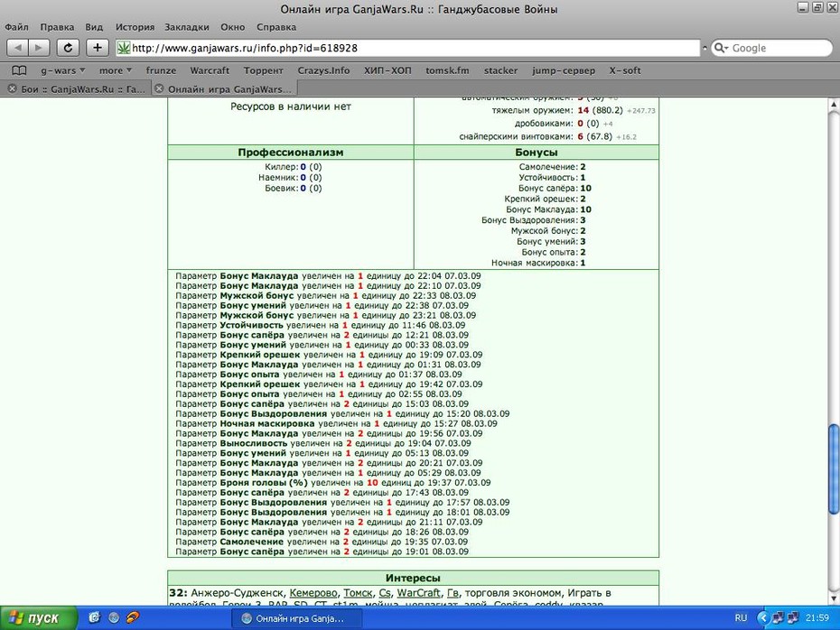Open the stacker bookmark

point(500,70)
